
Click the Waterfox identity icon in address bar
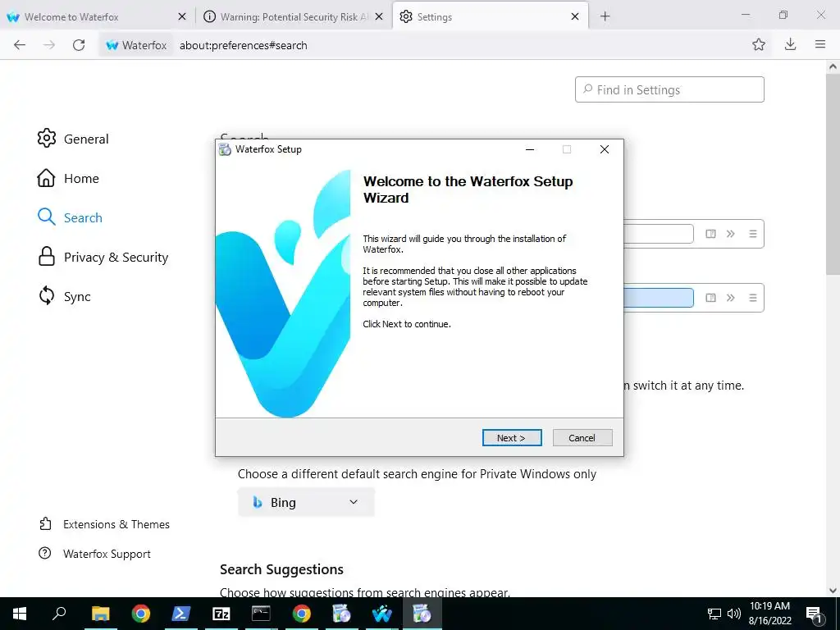coord(136,45)
